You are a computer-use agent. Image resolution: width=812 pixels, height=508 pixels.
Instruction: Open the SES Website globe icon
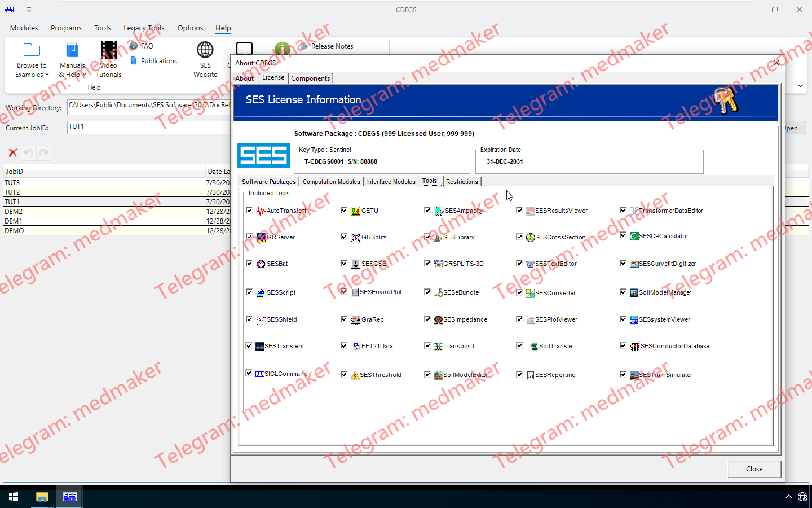[205, 50]
